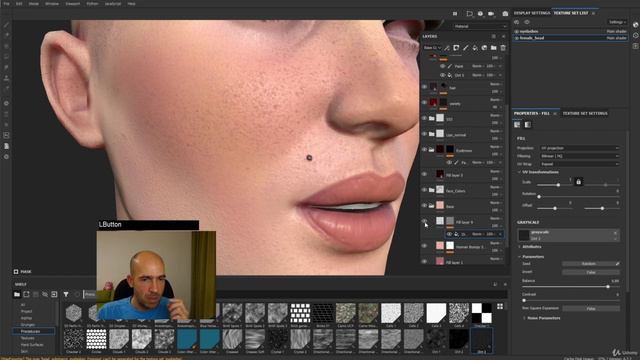Toggle visibility of Fill layer 9

click(x=424, y=221)
